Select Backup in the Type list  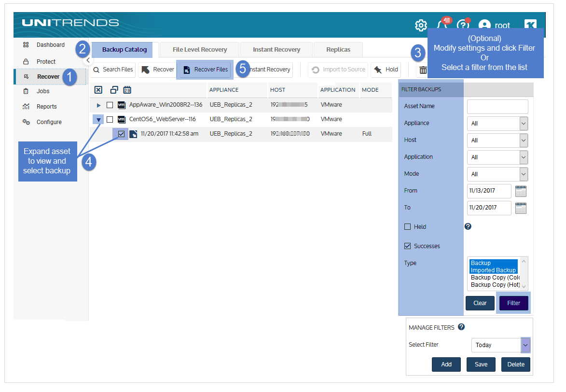point(494,263)
